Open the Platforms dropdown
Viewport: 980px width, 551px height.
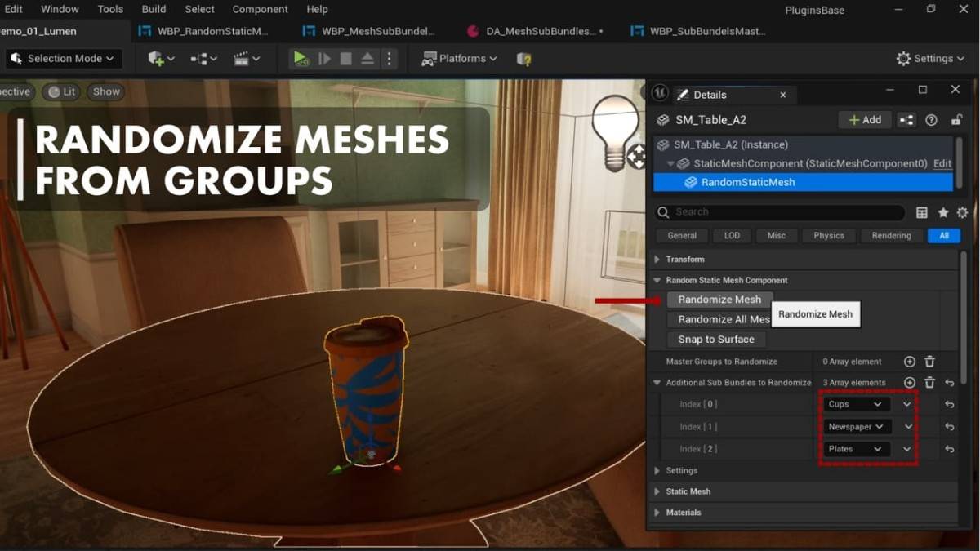click(x=458, y=59)
